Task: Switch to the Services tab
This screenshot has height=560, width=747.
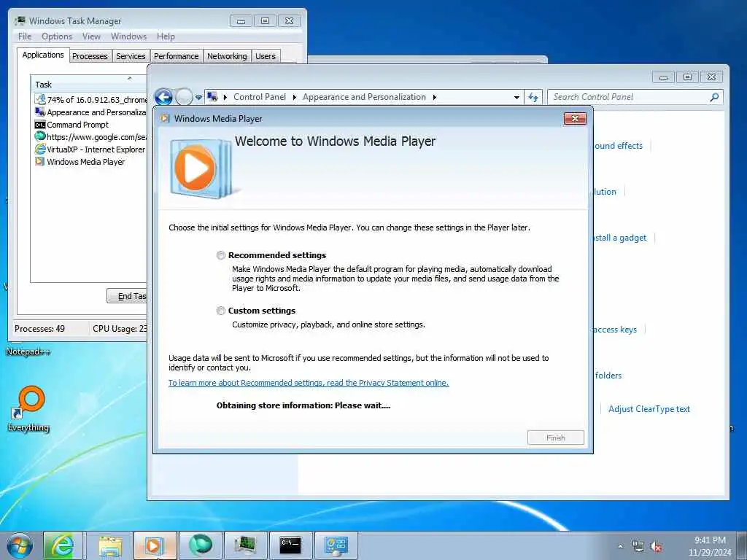Action: coord(131,56)
